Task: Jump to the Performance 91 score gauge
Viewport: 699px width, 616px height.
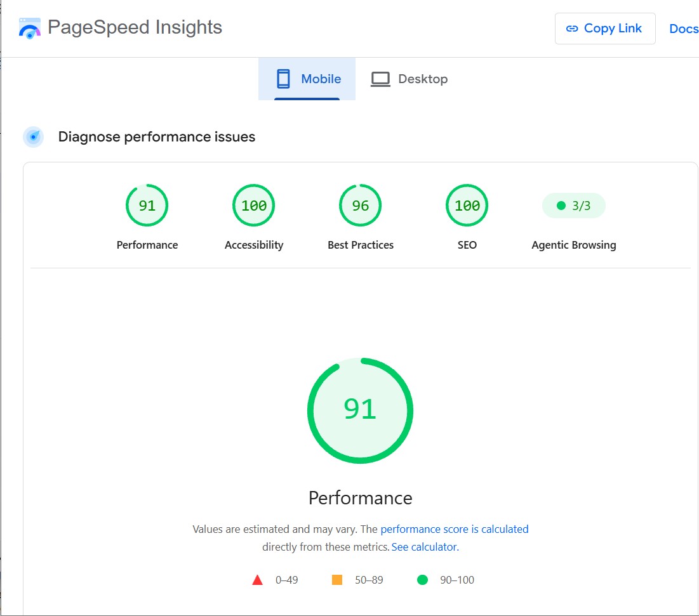Action: click(x=147, y=206)
